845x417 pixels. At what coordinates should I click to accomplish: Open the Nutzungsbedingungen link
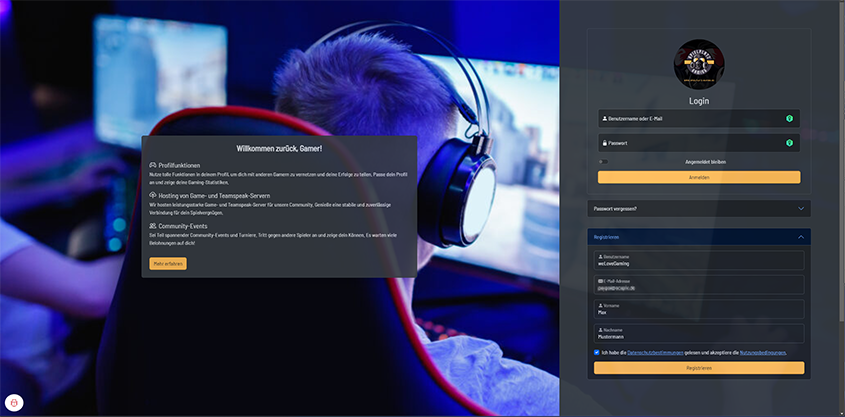[763, 352]
